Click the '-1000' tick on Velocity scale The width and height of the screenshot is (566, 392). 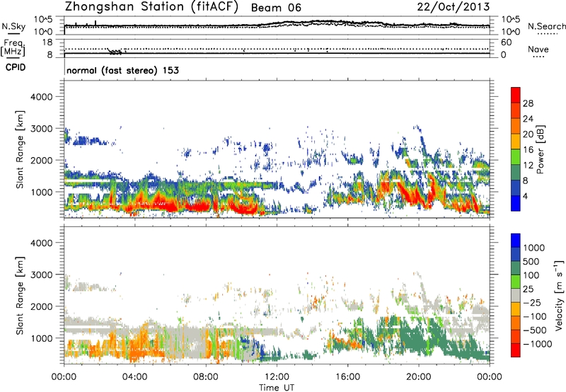point(537,344)
